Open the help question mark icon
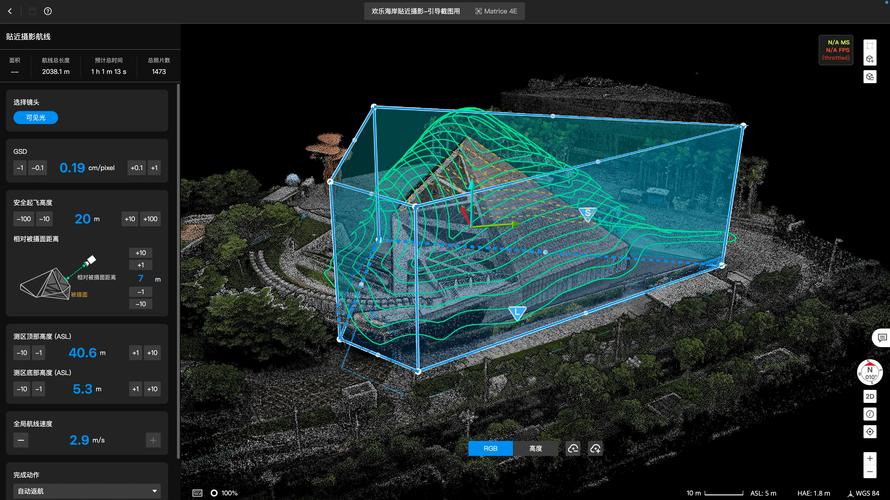The height and width of the screenshot is (500, 890). tap(48, 11)
